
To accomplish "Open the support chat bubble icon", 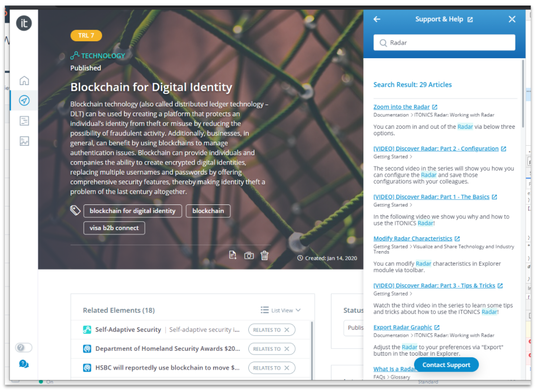I will tap(24, 364).
